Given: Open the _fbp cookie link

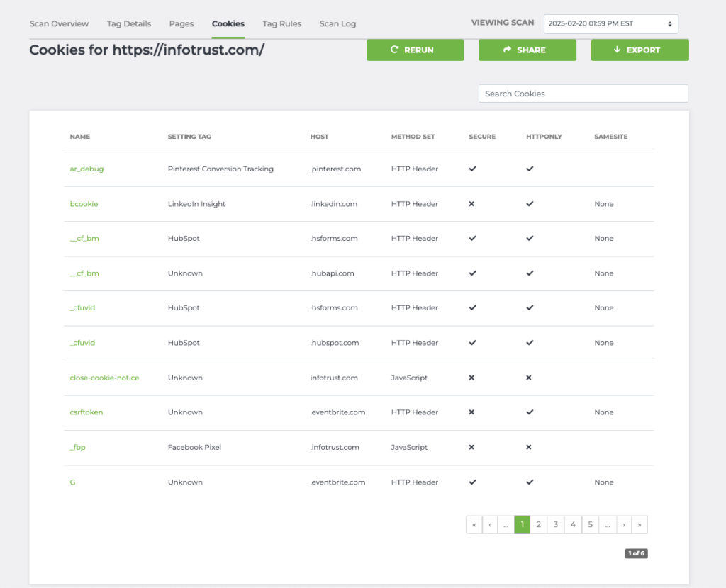Looking at the screenshot, I should coord(77,447).
